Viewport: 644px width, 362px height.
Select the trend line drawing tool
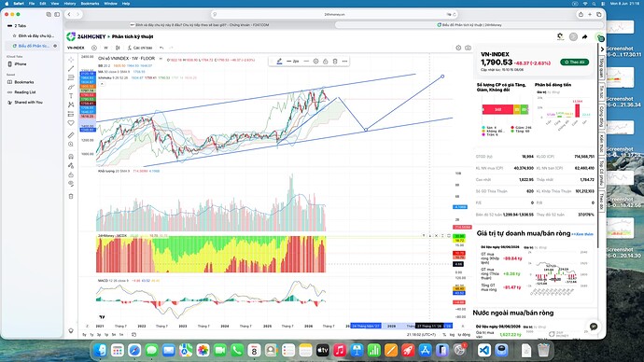tap(71, 68)
